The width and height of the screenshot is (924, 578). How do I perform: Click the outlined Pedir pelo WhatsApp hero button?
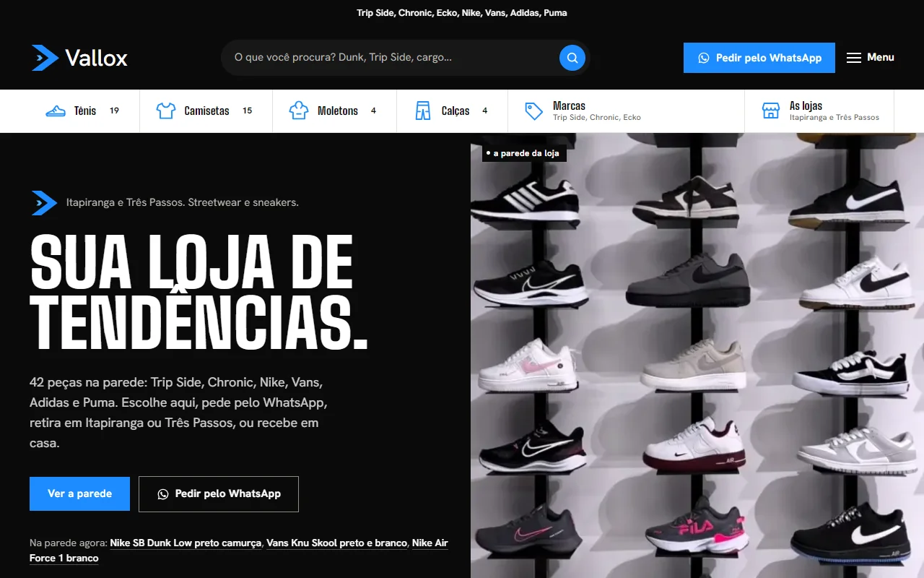219,494
